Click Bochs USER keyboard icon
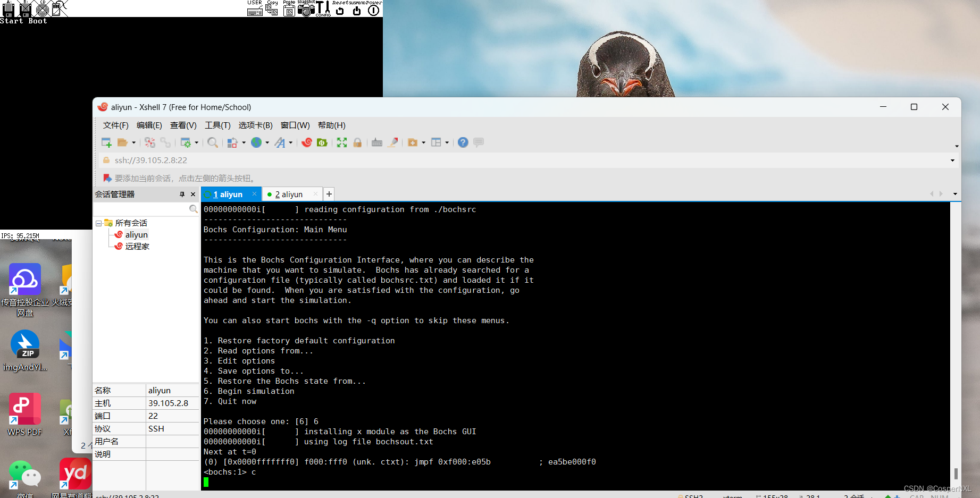The width and height of the screenshot is (980, 498). (255, 9)
